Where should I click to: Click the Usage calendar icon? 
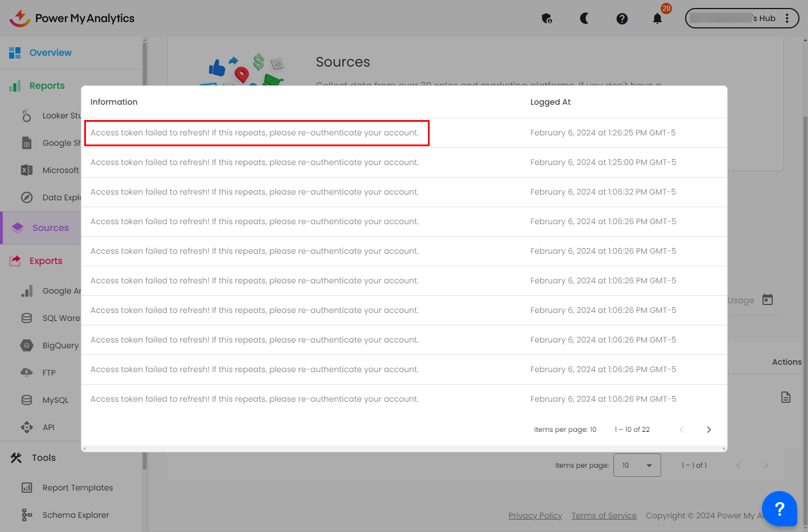point(768,300)
